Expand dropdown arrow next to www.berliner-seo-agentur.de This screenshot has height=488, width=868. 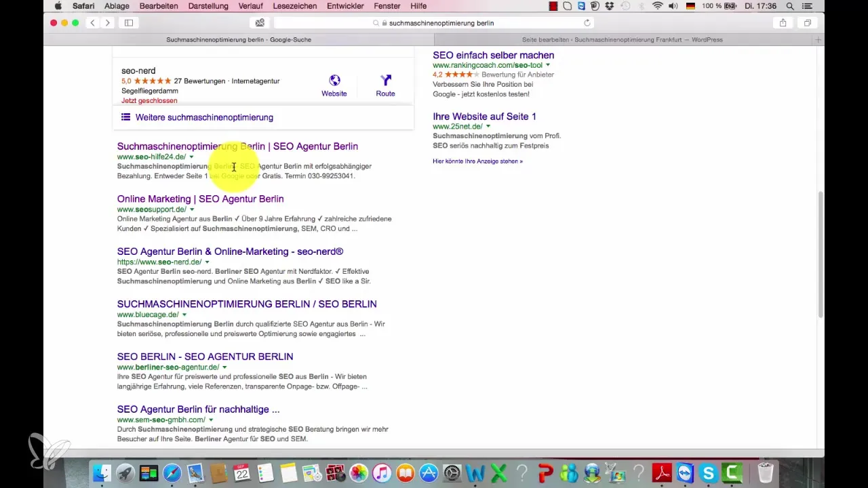[224, 367]
